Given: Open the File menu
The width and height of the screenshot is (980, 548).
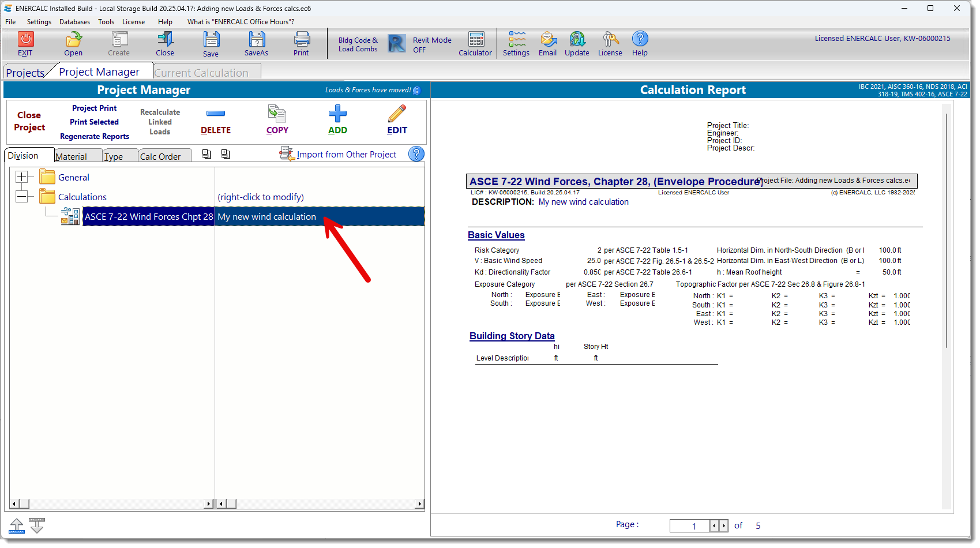Looking at the screenshot, I should click(x=10, y=22).
